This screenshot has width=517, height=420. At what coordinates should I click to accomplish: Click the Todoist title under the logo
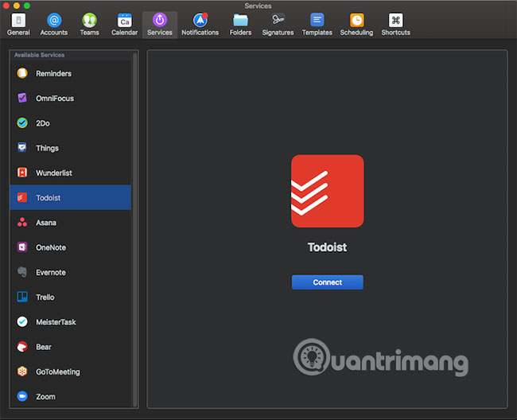pos(327,247)
